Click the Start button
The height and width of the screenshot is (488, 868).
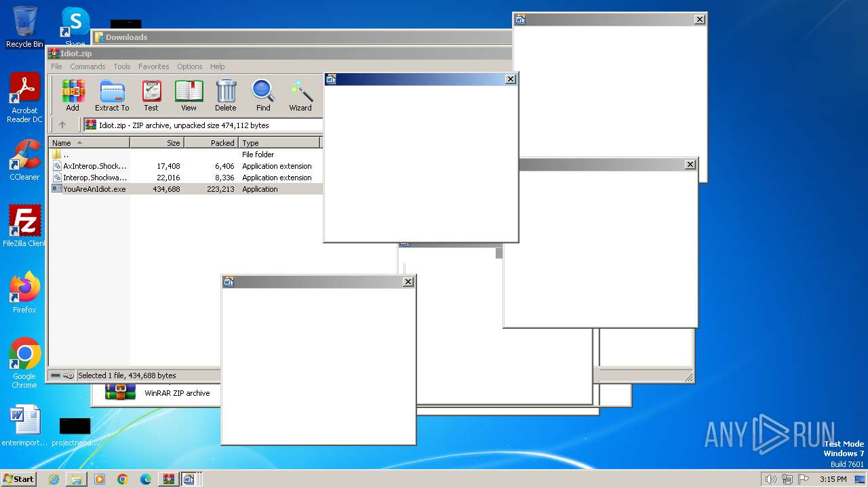point(18,479)
